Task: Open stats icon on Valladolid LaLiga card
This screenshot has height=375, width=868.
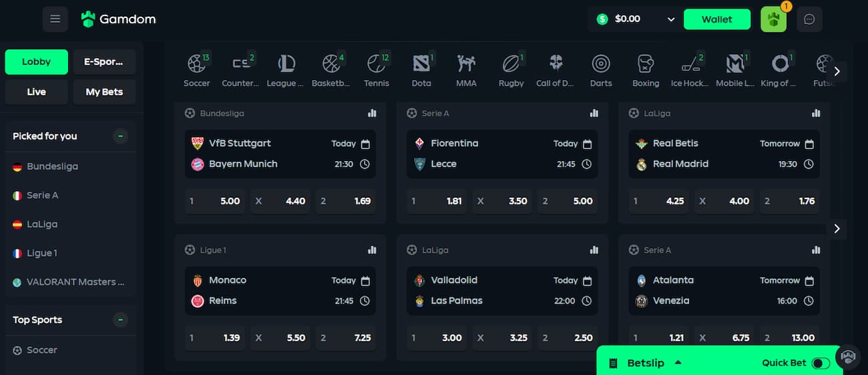Action: [x=594, y=250]
